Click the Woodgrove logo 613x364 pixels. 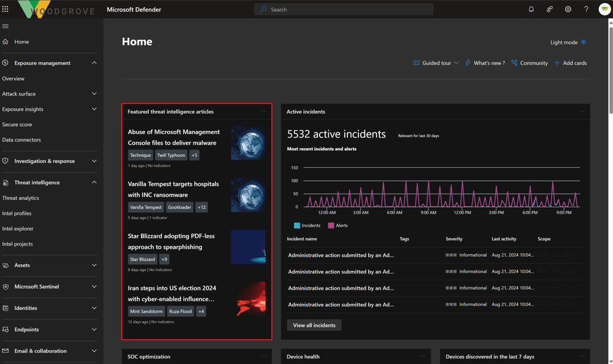[x=56, y=9]
